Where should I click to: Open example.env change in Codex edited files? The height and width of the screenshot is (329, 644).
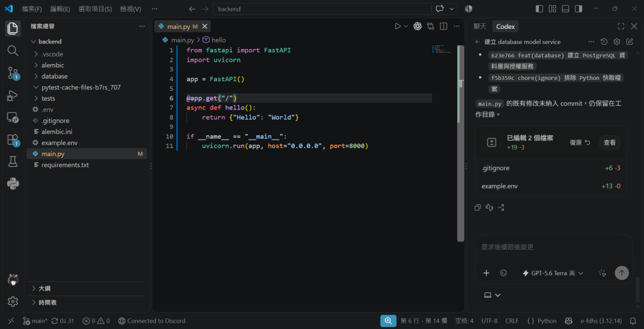coord(551,186)
